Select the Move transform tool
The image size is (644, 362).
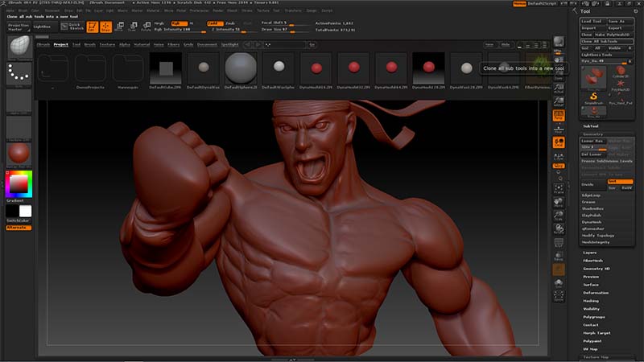tap(118, 27)
